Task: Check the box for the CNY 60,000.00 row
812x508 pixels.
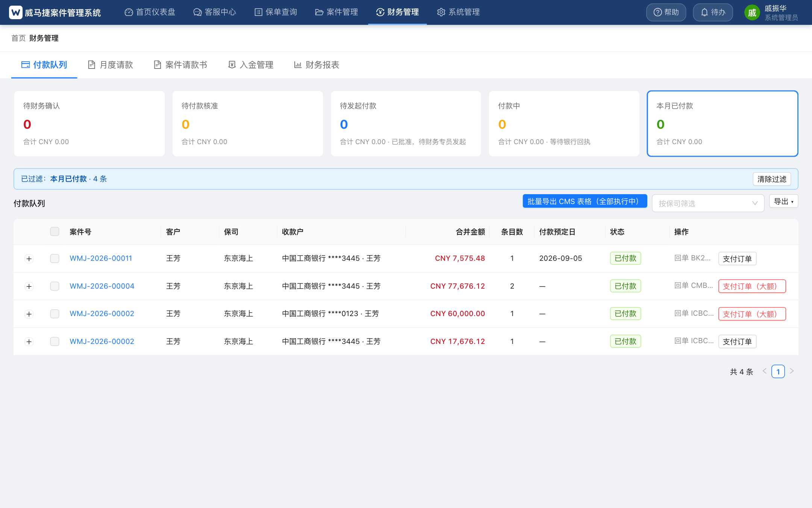Action: [x=55, y=314]
